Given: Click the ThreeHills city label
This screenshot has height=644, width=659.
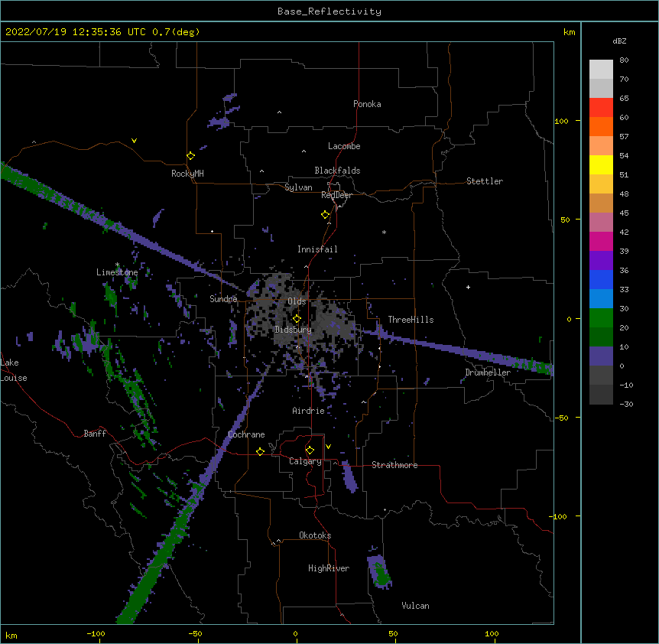Looking at the screenshot, I should click(411, 320).
